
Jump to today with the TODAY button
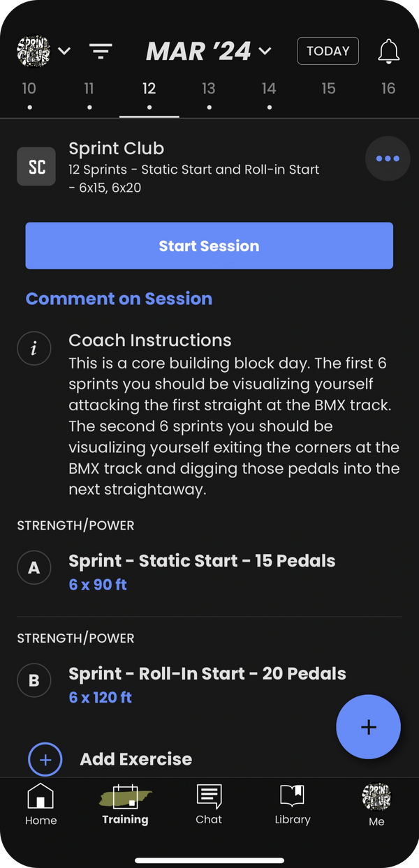(328, 51)
